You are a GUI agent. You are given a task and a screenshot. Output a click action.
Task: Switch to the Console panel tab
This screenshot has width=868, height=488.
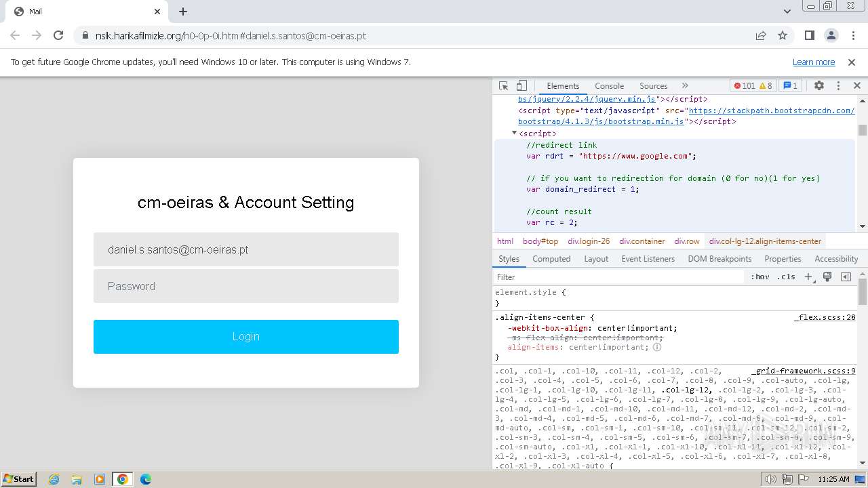[609, 85]
